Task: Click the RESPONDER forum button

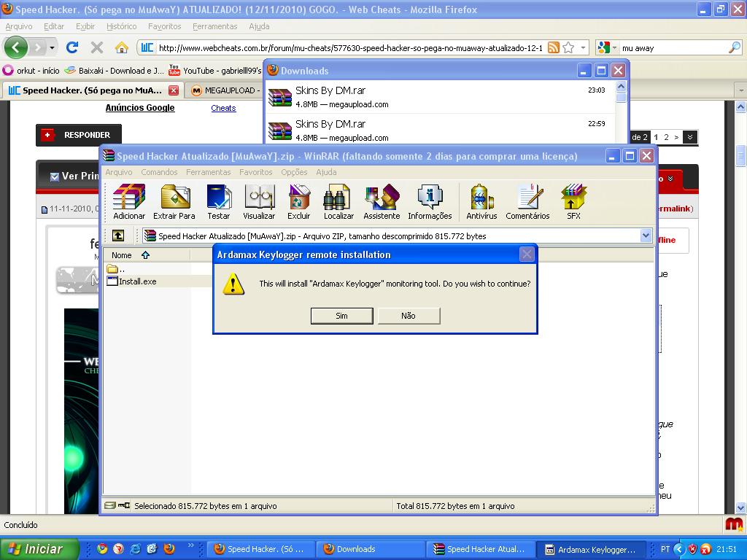Action: point(79,135)
